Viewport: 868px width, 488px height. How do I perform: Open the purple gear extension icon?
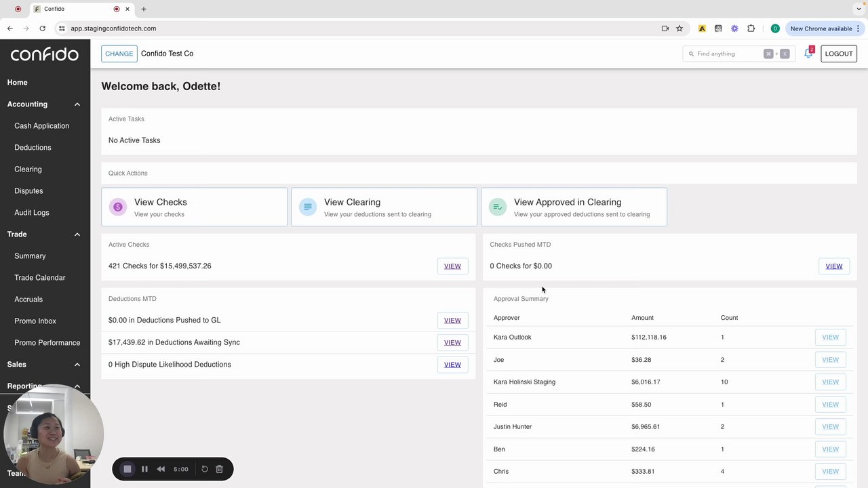click(x=734, y=28)
